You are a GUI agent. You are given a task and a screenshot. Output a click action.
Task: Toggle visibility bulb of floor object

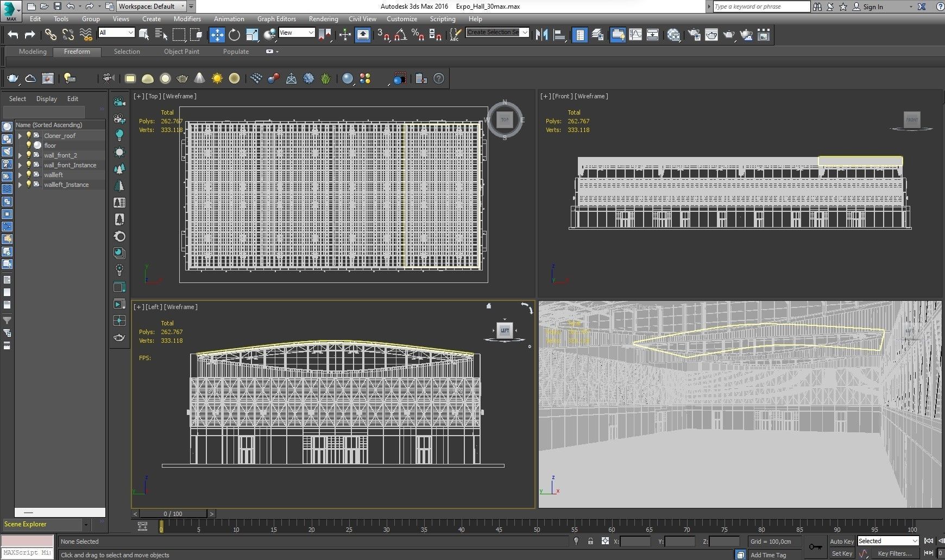pyautogui.click(x=29, y=145)
